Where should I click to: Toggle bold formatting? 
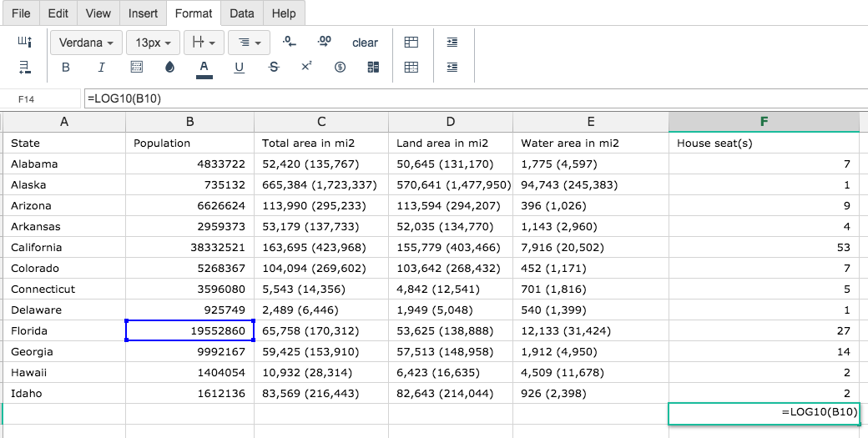tap(65, 68)
